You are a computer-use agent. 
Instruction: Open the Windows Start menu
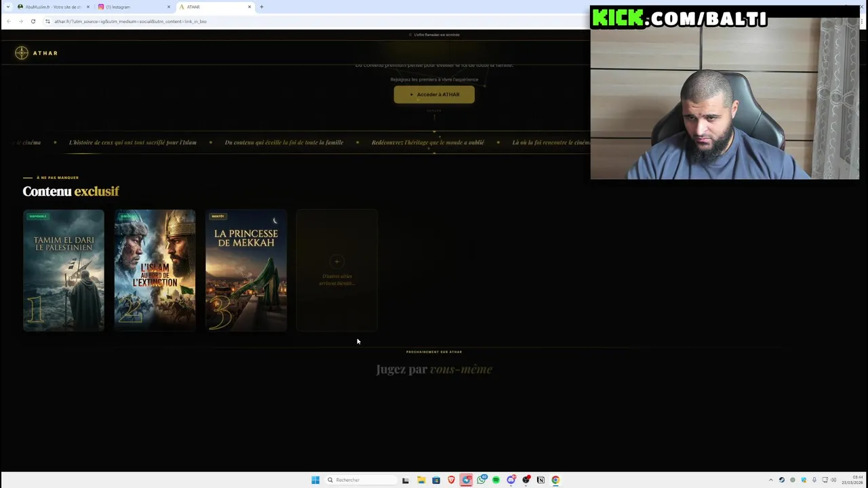pyautogui.click(x=315, y=480)
